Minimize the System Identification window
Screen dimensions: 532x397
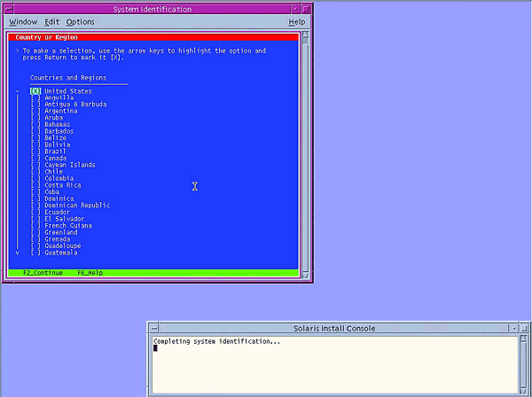click(295, 9)
